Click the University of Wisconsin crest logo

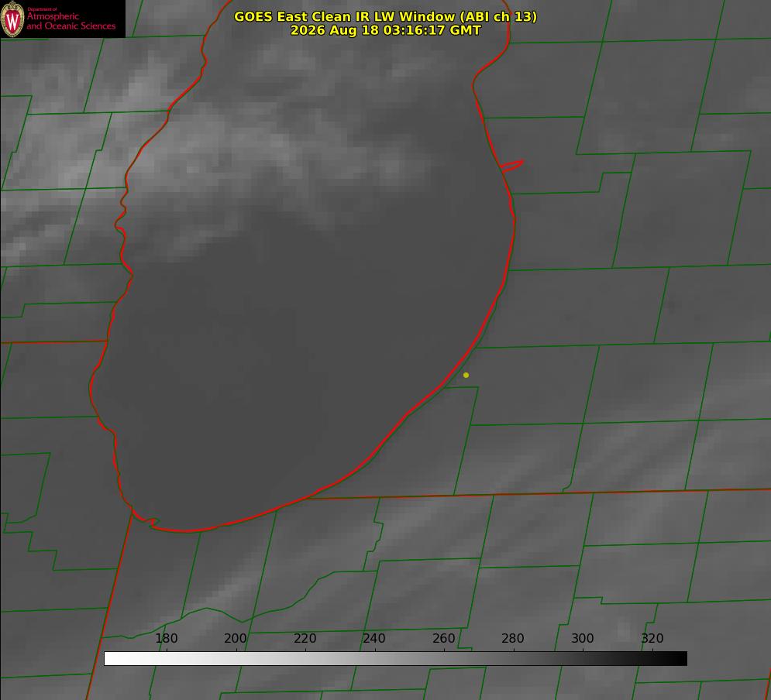coord(12,19)
